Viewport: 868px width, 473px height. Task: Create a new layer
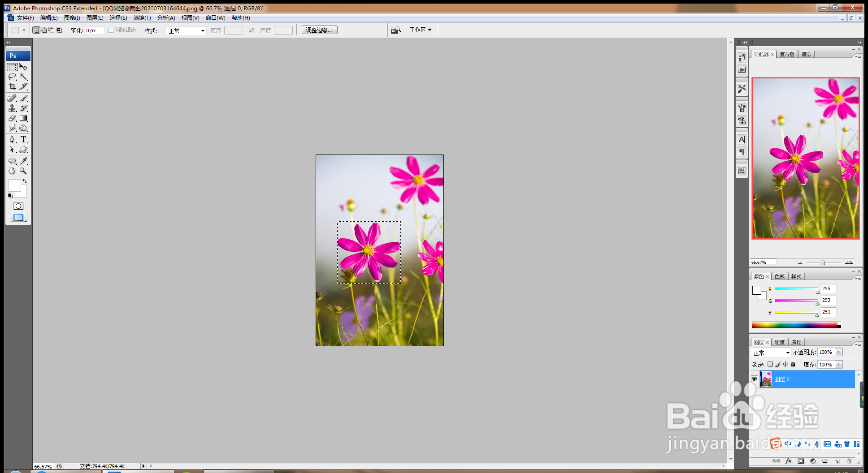click(x=837, y=461)
